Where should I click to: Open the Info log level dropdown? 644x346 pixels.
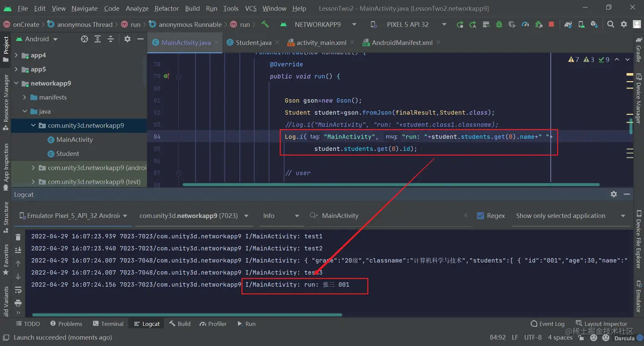281,216
